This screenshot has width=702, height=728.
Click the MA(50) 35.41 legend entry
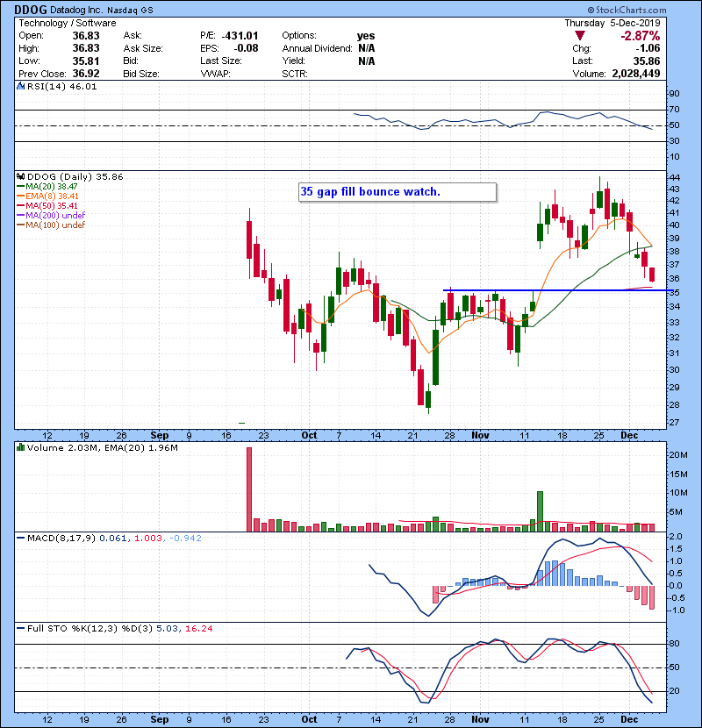click(x=47, y=205)
